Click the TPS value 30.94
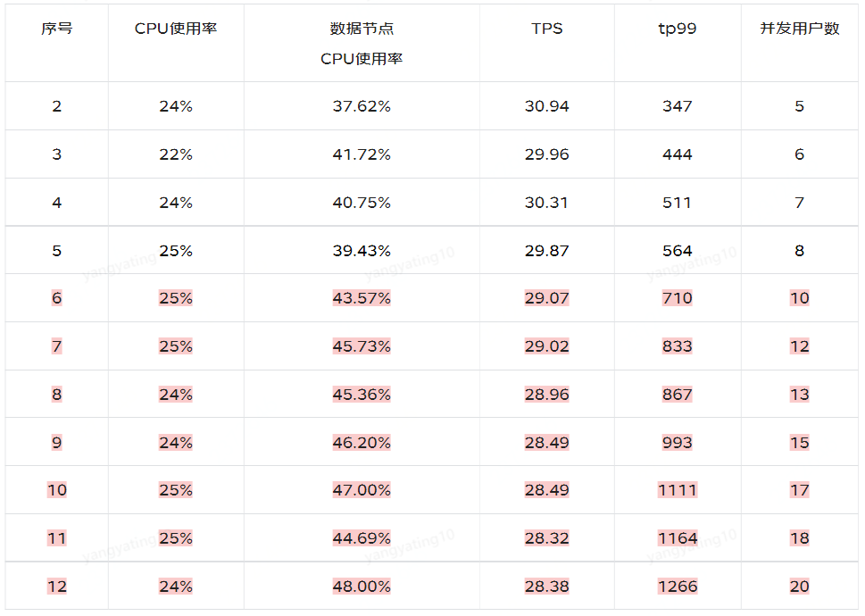This screenshot has width=865, height=616. (546, 106)
